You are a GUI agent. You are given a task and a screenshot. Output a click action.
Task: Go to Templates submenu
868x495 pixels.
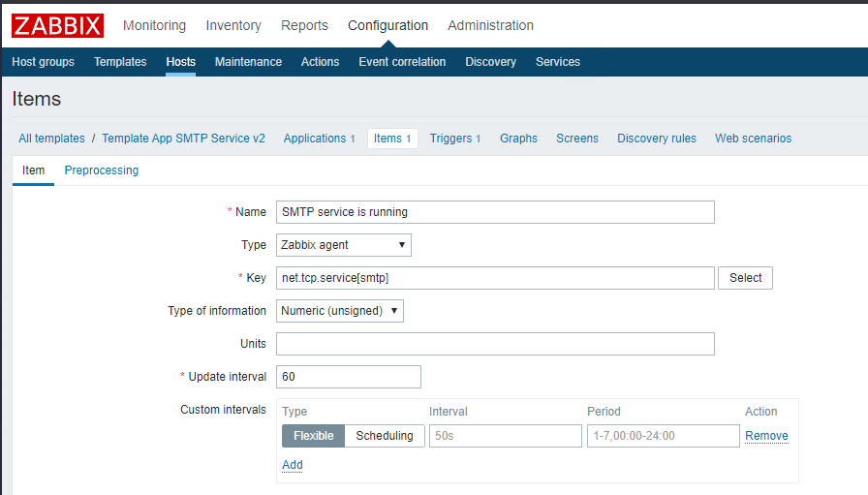point(120,62)
